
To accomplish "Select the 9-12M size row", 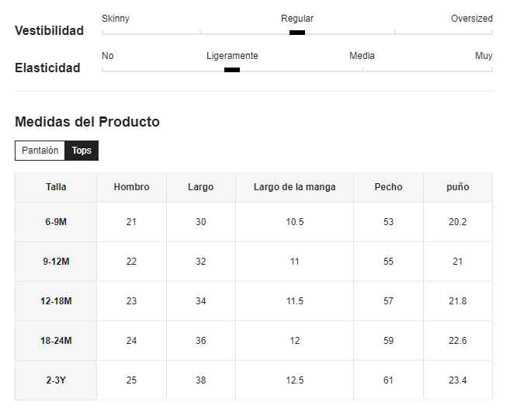I will pos(254,262).
